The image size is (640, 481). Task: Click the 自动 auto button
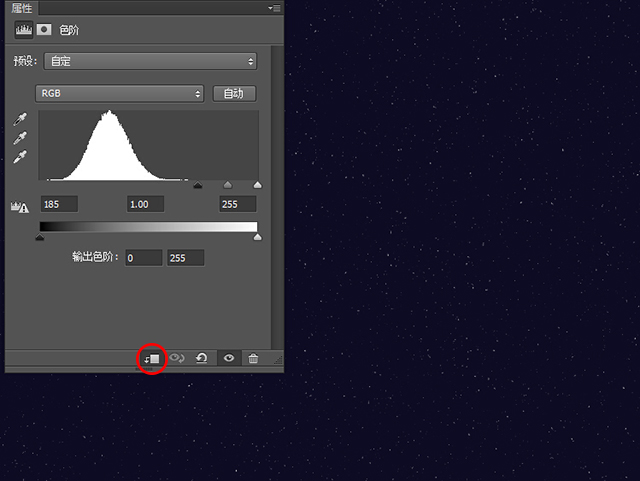[x=233, y=93]
